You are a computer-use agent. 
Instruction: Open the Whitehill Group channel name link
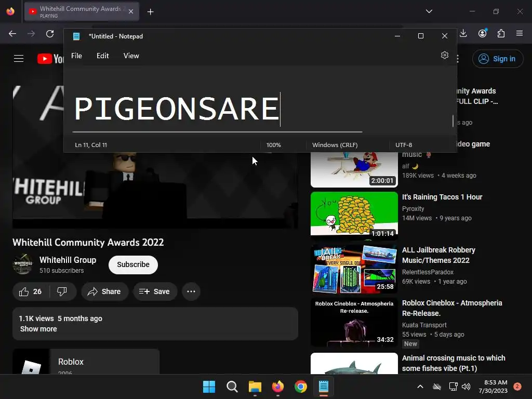(x=68, y=260)
